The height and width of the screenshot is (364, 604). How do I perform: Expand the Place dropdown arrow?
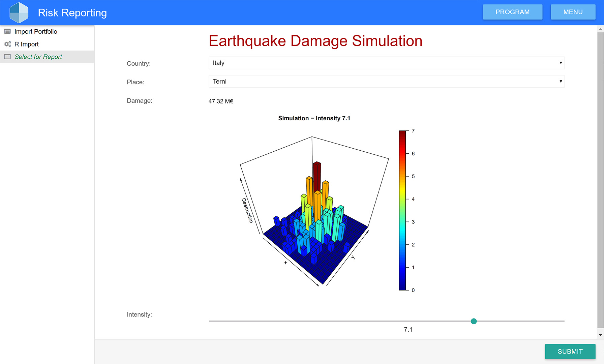[561, 82]
